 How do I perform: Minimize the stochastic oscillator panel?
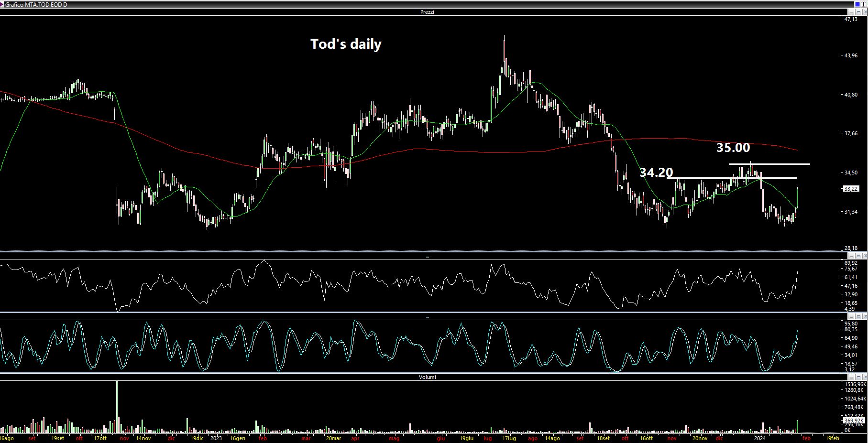click(851, 317)
